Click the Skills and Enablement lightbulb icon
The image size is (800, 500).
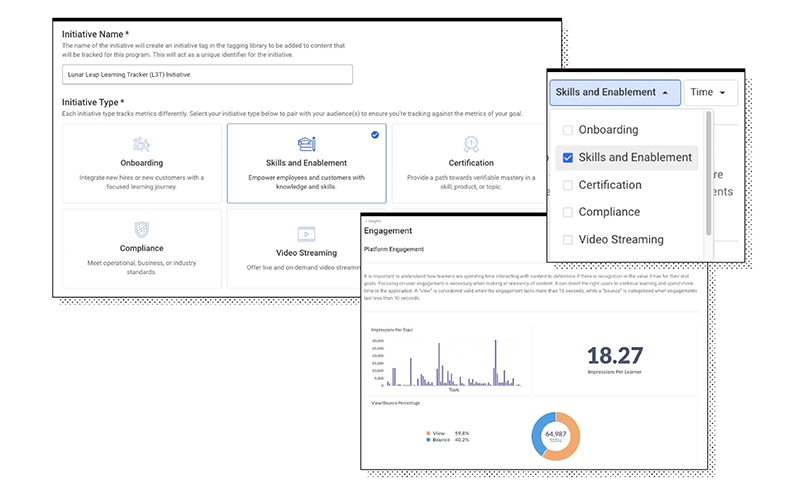[x=306, y=144]
